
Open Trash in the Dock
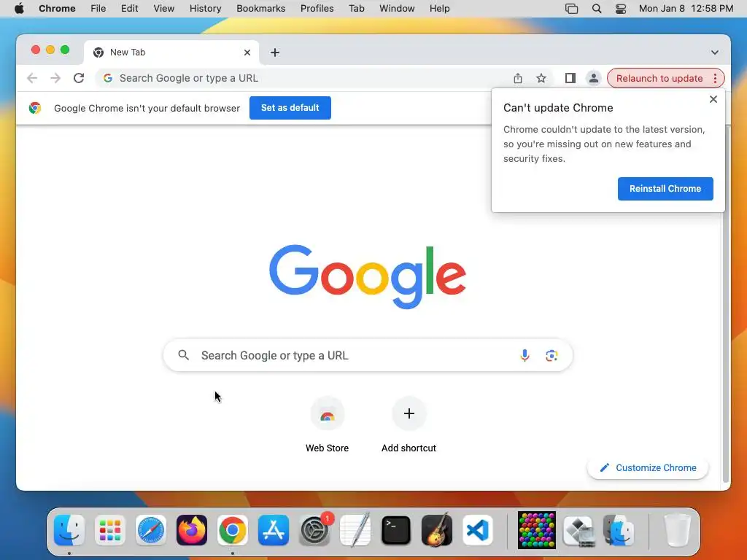tap(677, 530)
